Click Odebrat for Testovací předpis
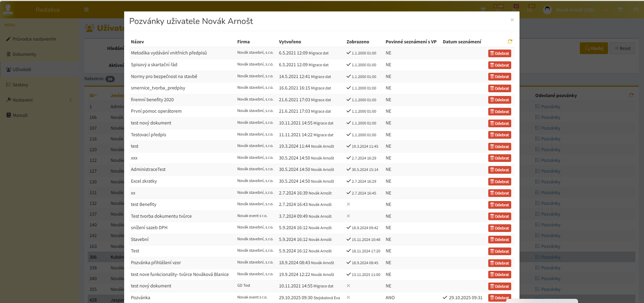This screenshot has width=644, height=303. click(499, 135)
